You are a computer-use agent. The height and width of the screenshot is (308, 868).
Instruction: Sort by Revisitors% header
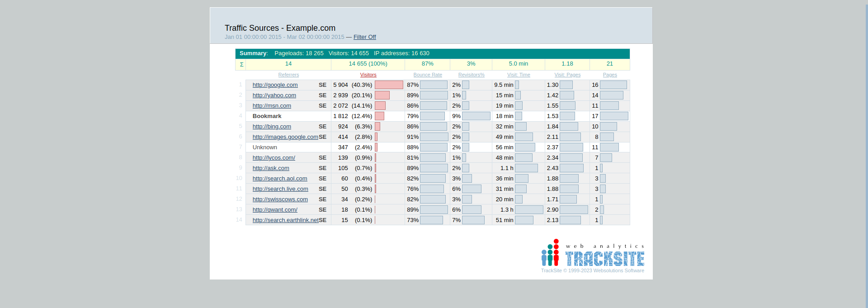pos(471,75)
